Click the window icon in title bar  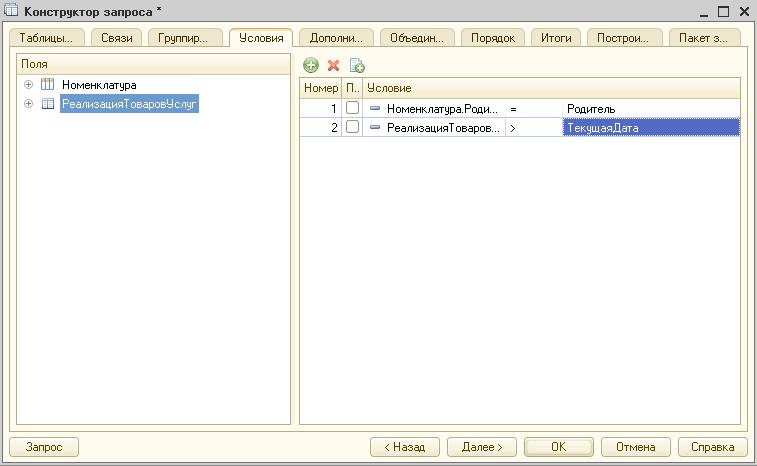click(x=11, y=11)
